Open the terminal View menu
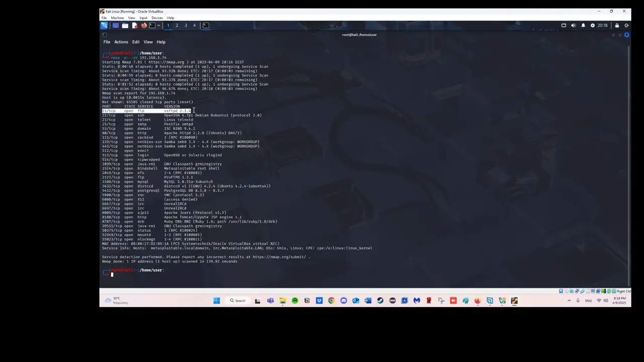Image resolution: width=644 pixels, height=362 pixels. (148, 42)
